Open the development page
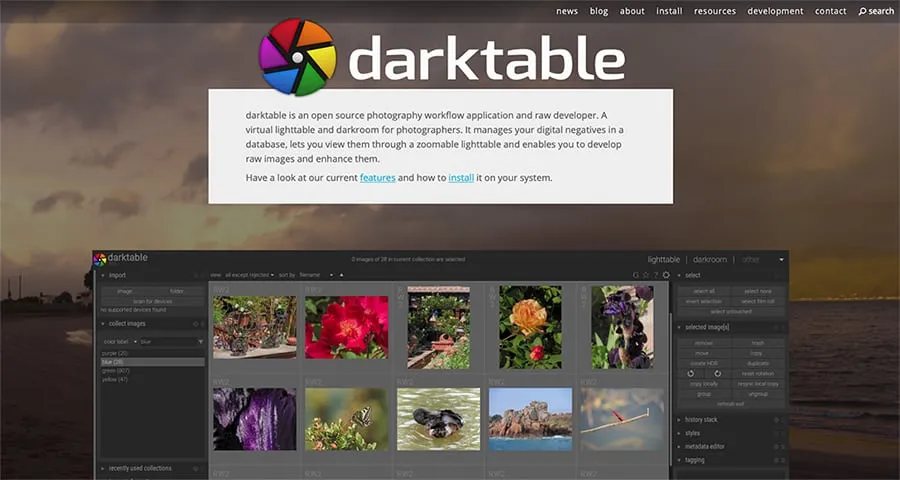Image resolution: width=900 pixels, height=480 pixels. click(x=775, y=11)
